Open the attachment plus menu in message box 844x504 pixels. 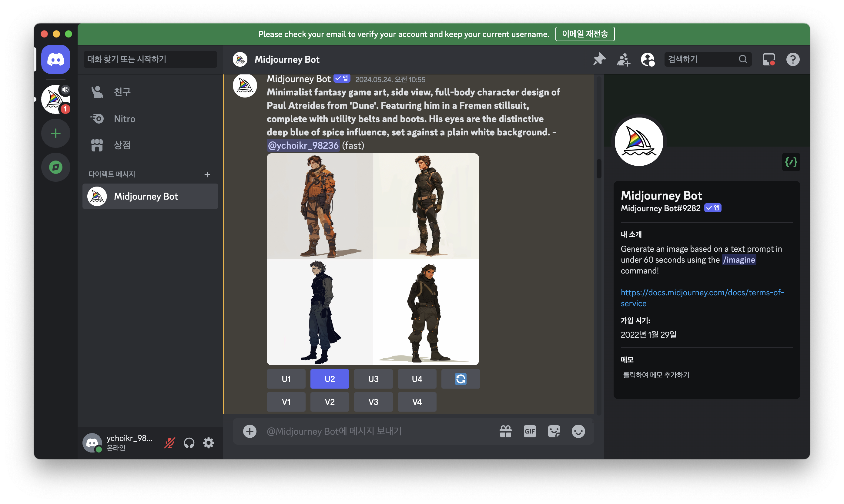(x=250, y=431)
